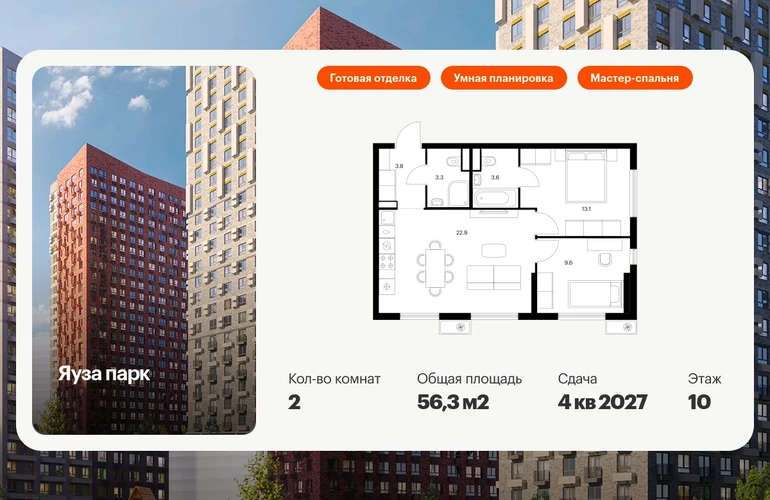Click the 'Готовая отделка' tag
Screen dimensions: 770x500
click(373, 78)
